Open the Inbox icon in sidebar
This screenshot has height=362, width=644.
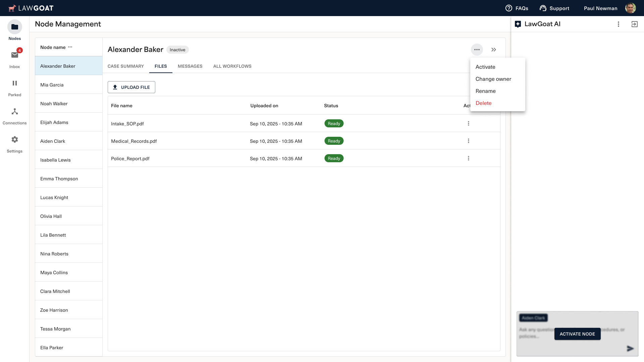[x=15, y=55]
